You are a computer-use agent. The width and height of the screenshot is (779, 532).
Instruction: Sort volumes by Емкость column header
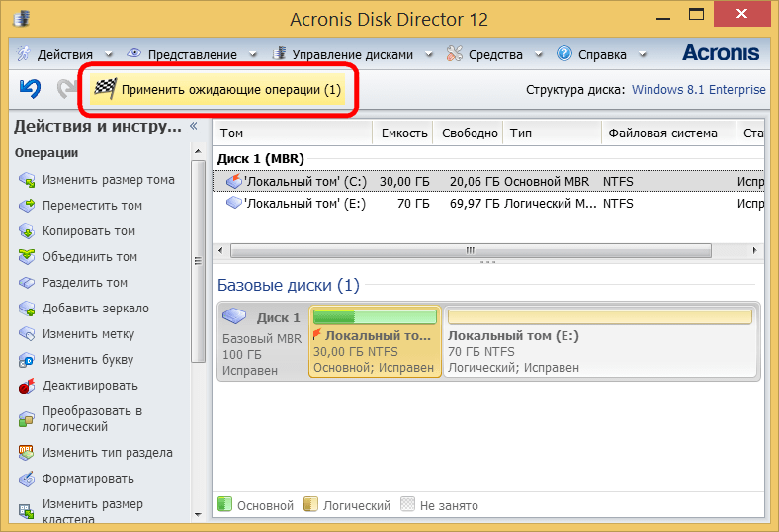pyautogui.click(x=403, y=133)
